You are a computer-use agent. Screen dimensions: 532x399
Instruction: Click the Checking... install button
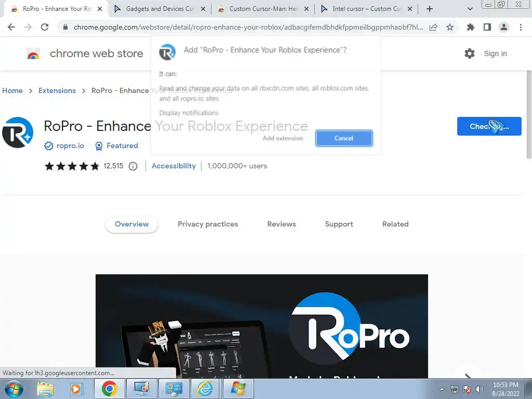coord(489,126)
